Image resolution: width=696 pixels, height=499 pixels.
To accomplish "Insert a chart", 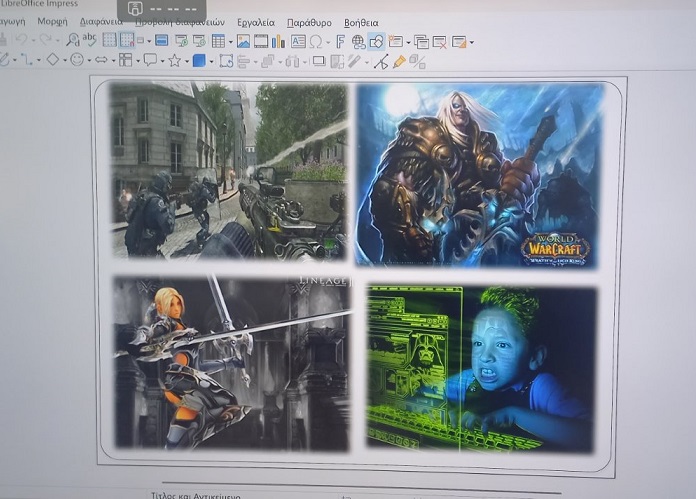I will coord(278,42).
